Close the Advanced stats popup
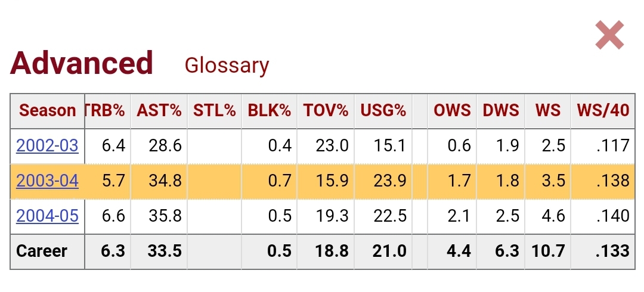Image resolution: width=644 pixels, height=292 pixels. pyautogui.click(x=609, y=35)
